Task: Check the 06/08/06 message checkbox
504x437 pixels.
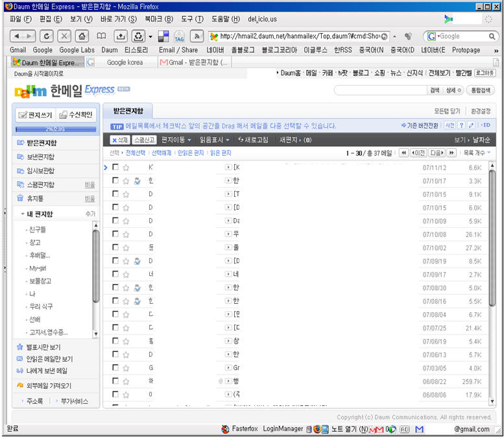Action: 115,394
